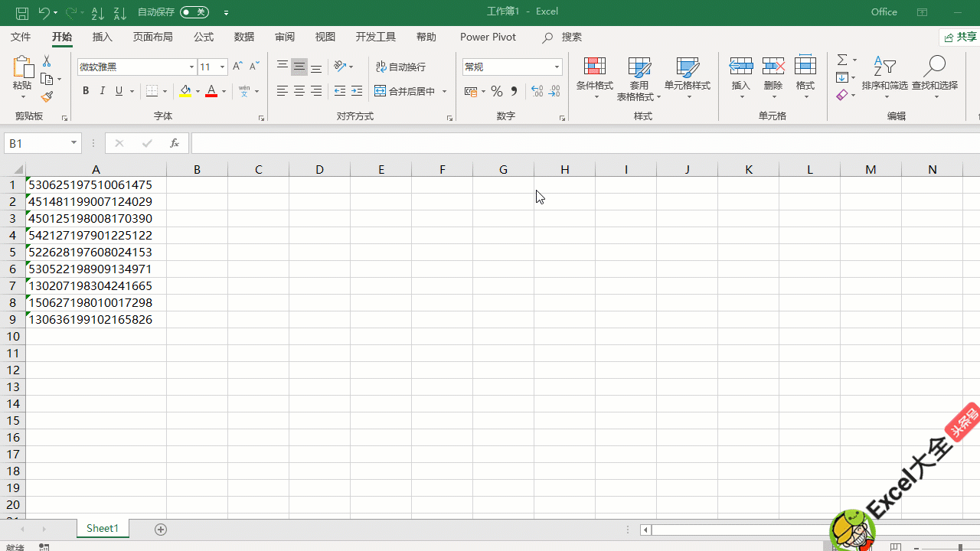Toggle italic formatting
980x551 pixels.
coord(103,91)
